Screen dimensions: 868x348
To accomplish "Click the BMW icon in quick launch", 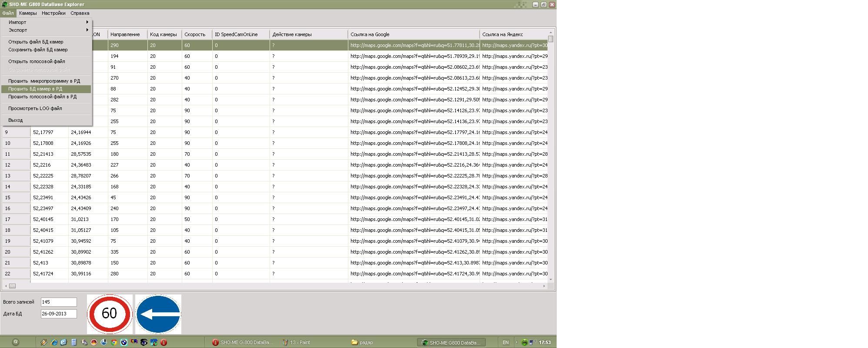I will pos(124,342).
